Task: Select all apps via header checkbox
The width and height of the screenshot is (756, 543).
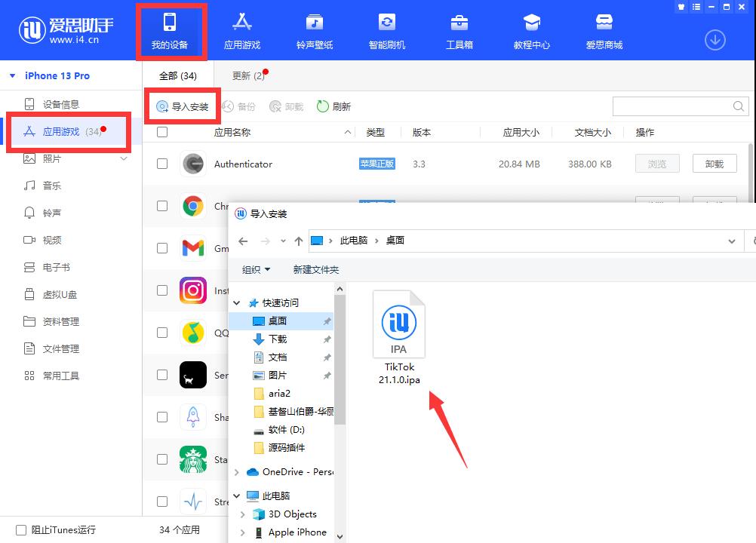Action: (161, 131)
